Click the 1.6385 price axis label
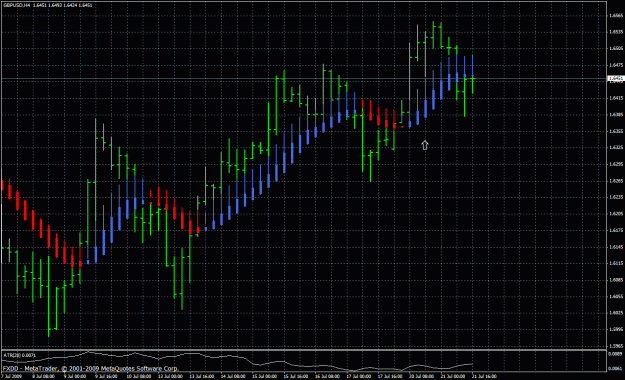The height and width of the screenshot is (380, 625). click(616, 114)
